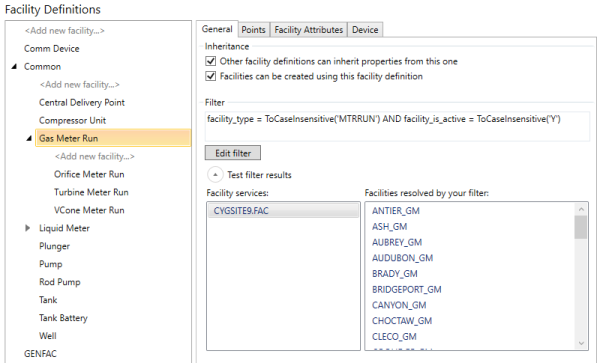Collapse the Test filter results section
The height and width of the screenshot is (363, 600).
pyautogui.click(x=215, y=175)
